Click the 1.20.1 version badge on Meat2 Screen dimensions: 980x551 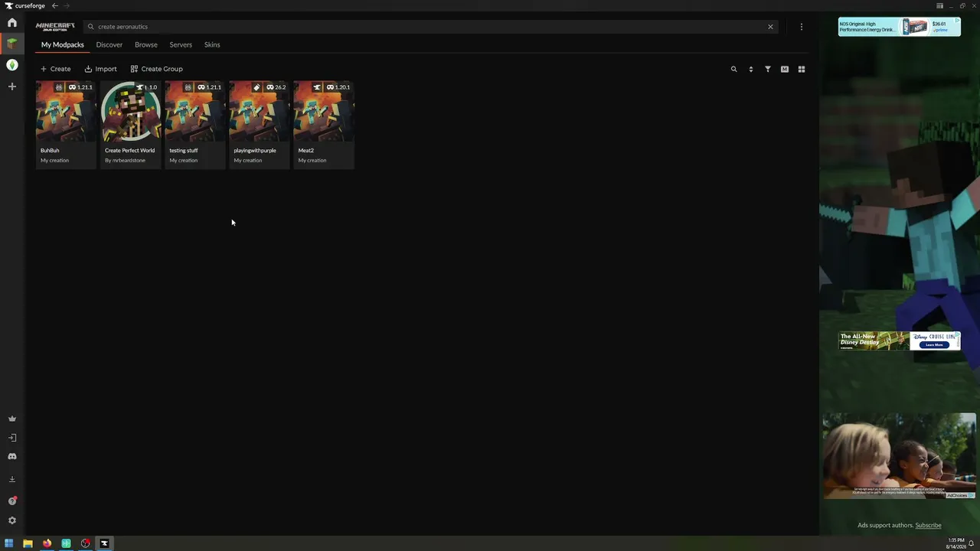click(338, 87)
